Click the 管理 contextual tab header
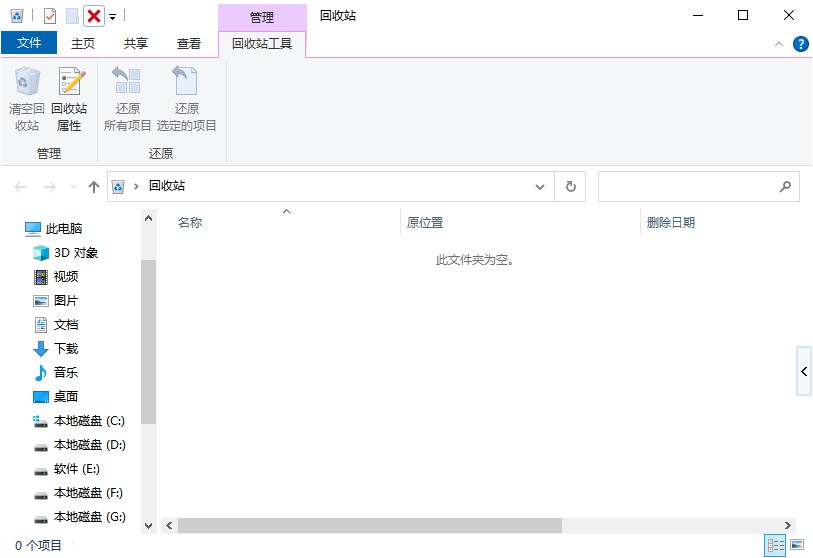Image resolution: width=813 pixels, height=558 pixels. 262,17
